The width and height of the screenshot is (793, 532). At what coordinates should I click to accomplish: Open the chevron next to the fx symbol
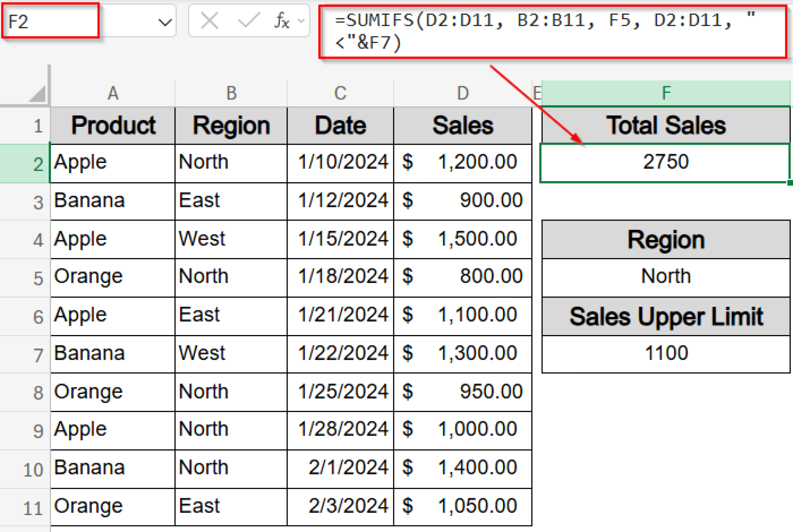click(x=300, y=22)
